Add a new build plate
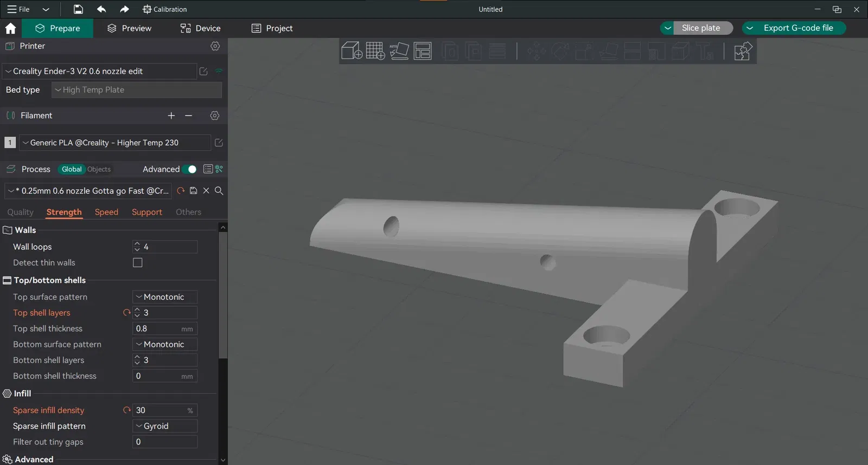This screenshot has height=465, width=868. (375, 51)
